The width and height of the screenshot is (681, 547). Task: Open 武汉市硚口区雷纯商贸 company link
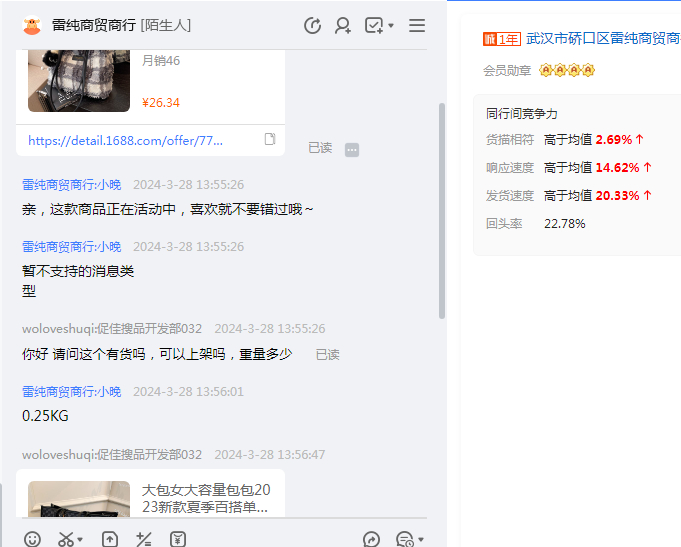pos(603,39)
